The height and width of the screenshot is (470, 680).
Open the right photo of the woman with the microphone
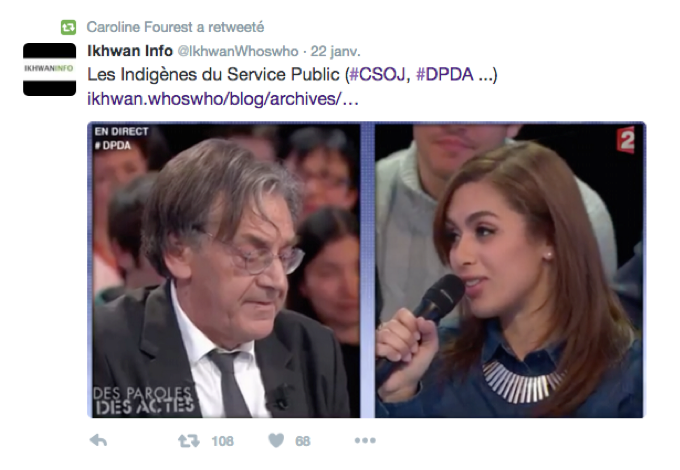click(x=509, y=270)
